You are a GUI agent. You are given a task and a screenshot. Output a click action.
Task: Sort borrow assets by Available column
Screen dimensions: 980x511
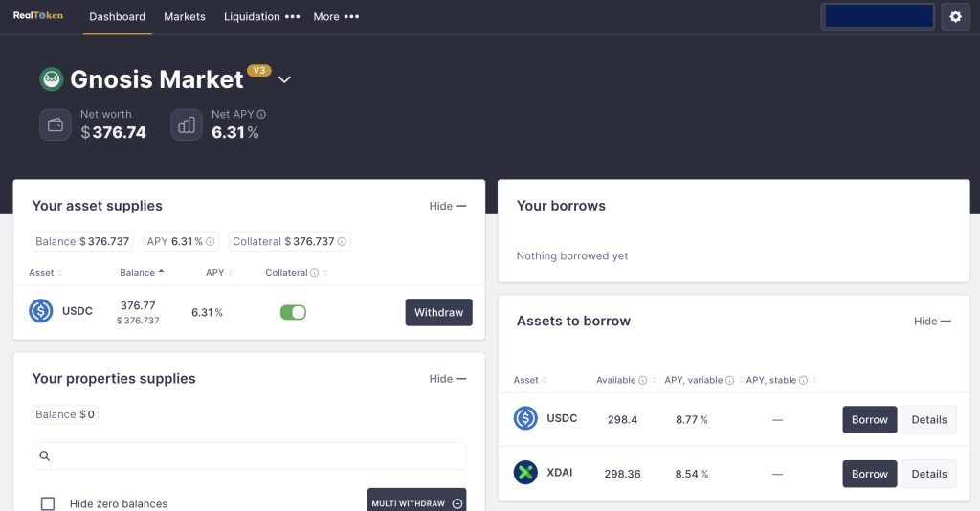coord(626,381)
